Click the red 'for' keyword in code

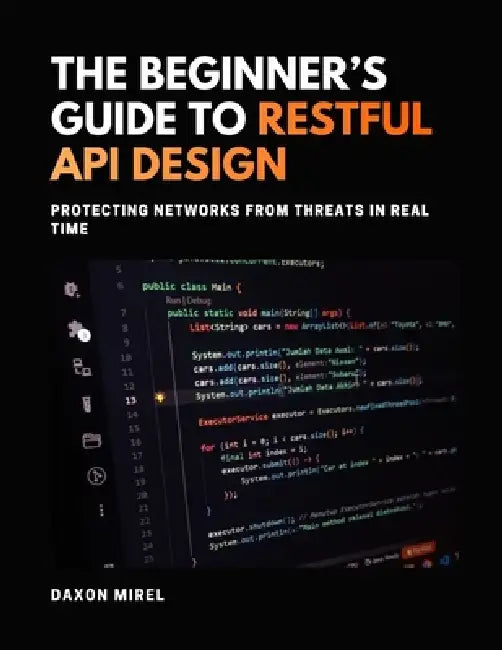[207, 448]
